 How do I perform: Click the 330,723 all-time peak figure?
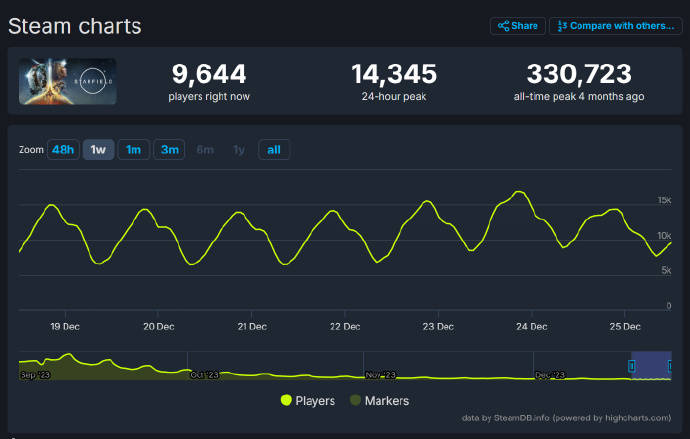tap(579, 74)
